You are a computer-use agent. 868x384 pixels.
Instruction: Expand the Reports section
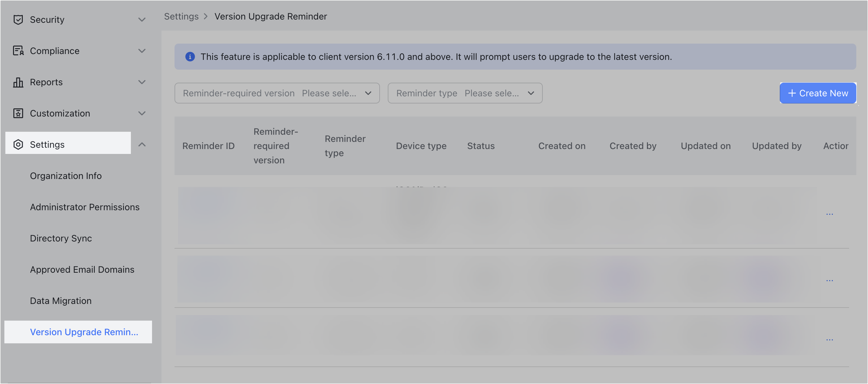tap(142, 82)
